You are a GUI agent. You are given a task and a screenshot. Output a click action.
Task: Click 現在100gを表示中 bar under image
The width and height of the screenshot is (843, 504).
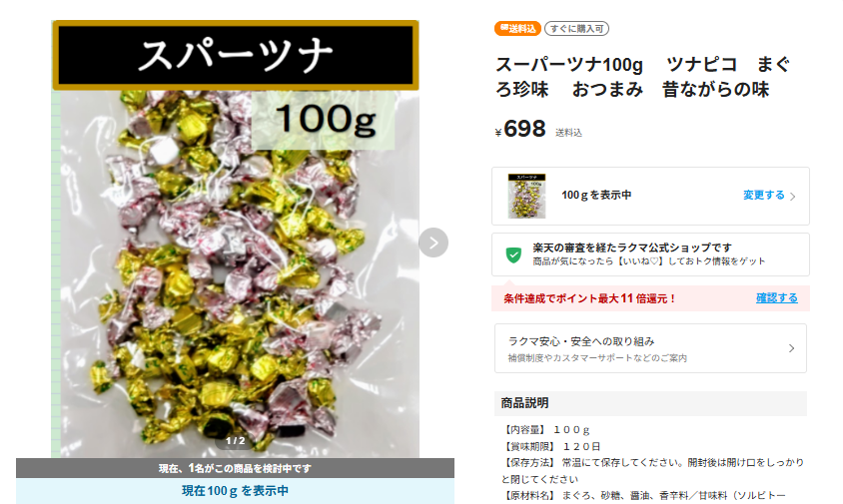point(235,491)
